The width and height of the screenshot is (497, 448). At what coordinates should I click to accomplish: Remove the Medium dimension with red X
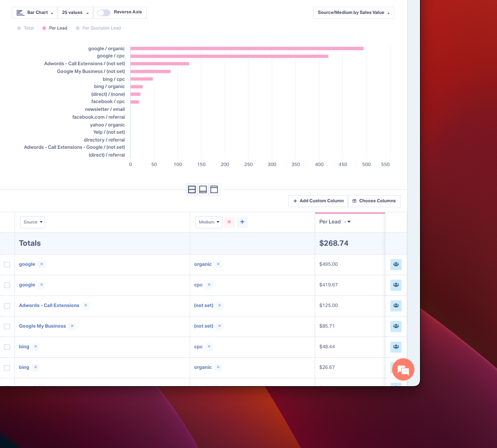[x=229, y=222]
